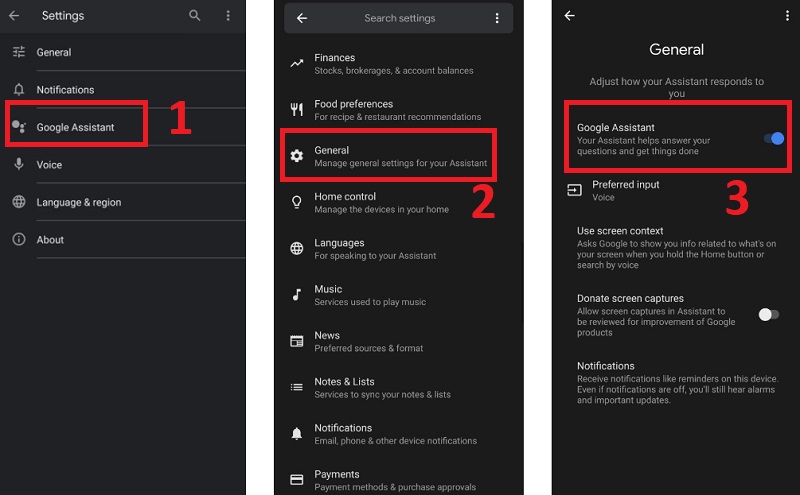The width and height of the screenshot is (800, 495).
Task: Open the three-dot menu in Settings header
Action: click(x=228, y=16)
